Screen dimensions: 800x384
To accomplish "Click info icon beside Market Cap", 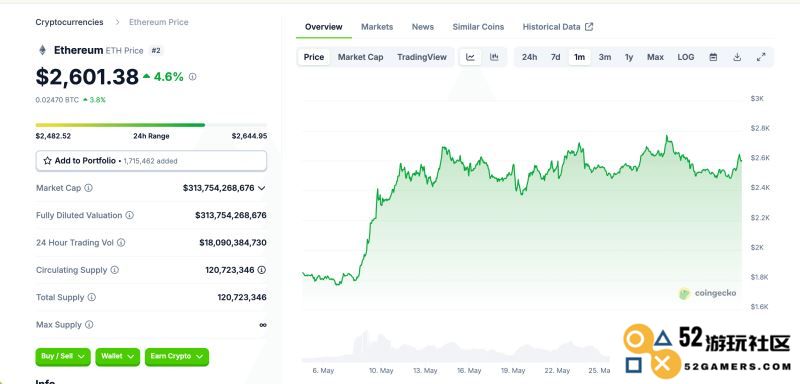I will [88, 188].
